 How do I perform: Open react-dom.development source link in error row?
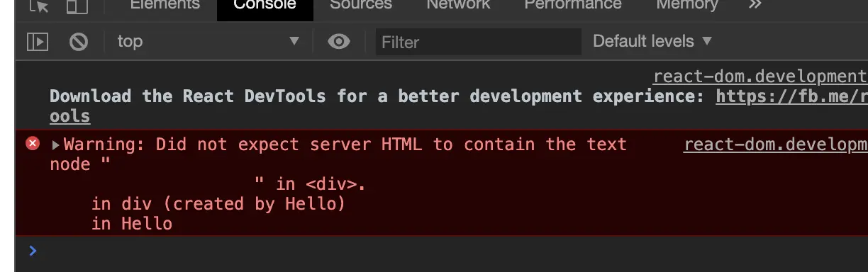click(776, 144)
